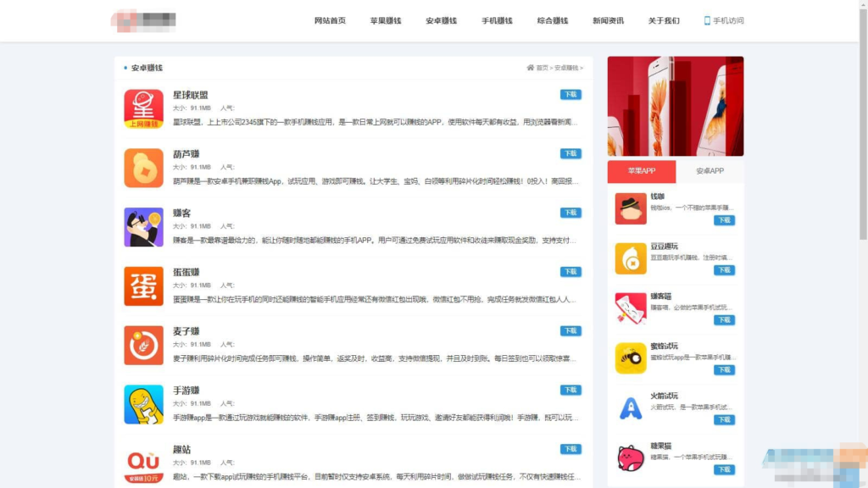Viewport: 868px width, 488px height.
Task: Open the 葫芦赚 app icon
Action: (142, 169)
